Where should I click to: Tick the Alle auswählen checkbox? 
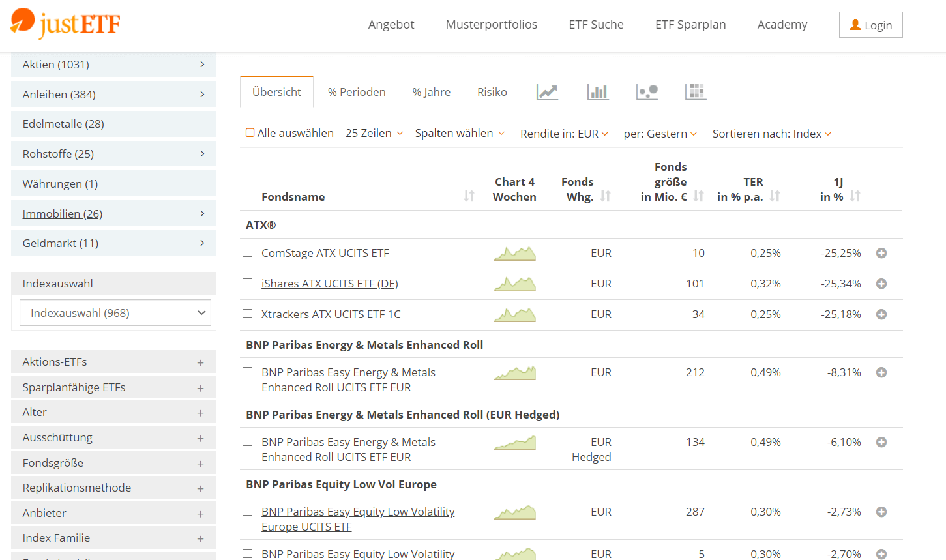[250, 132]
